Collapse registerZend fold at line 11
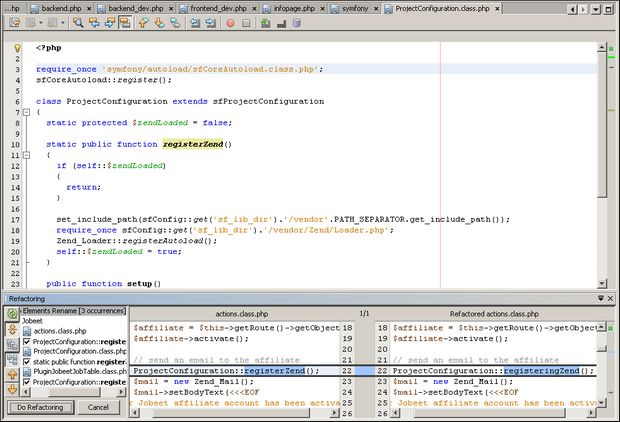Image resolution: width=620 pixels, height=422 pixels. tap(26, 155)
